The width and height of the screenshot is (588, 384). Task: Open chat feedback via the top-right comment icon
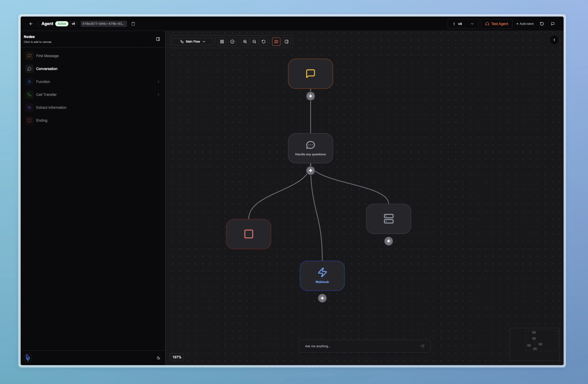(553, 24)
